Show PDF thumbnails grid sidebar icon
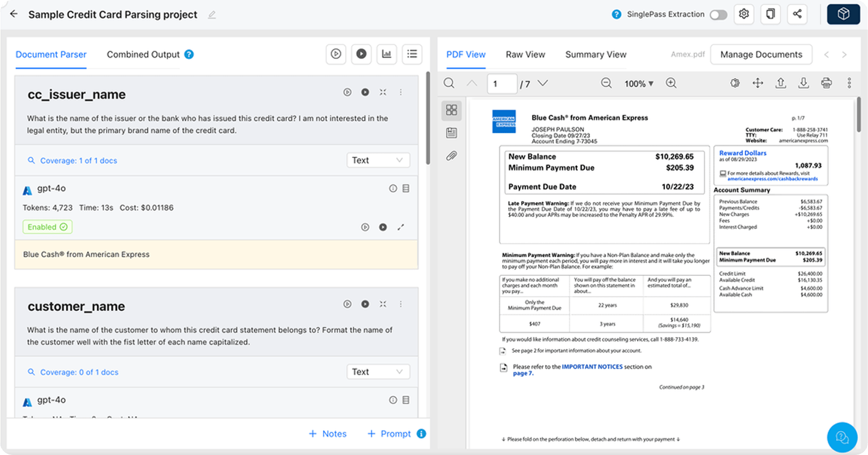 (452, 110)
